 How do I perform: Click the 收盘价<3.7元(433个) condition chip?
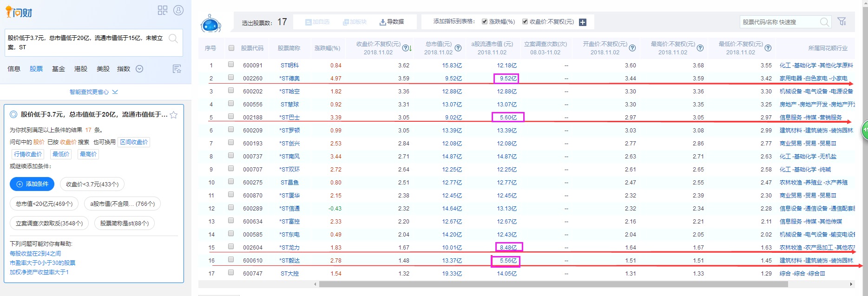(x=92, y=184)
